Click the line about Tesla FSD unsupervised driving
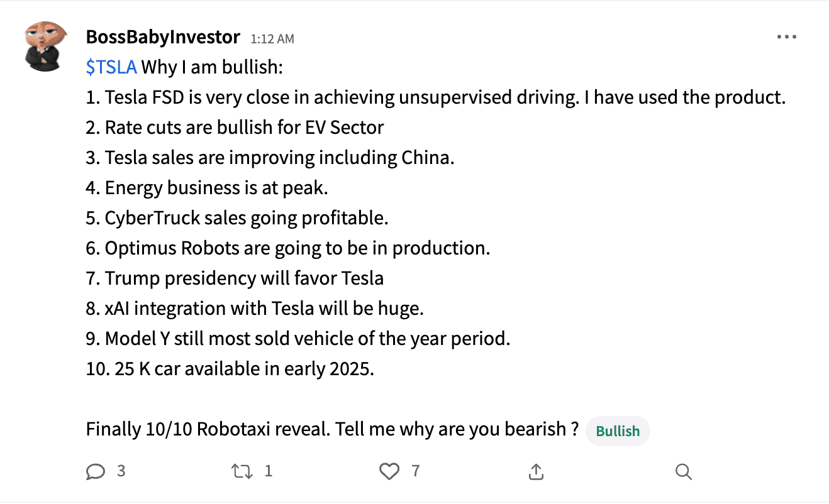Viewport: 829px width, 504px height. pyautogui.click(x=436, y=97)
